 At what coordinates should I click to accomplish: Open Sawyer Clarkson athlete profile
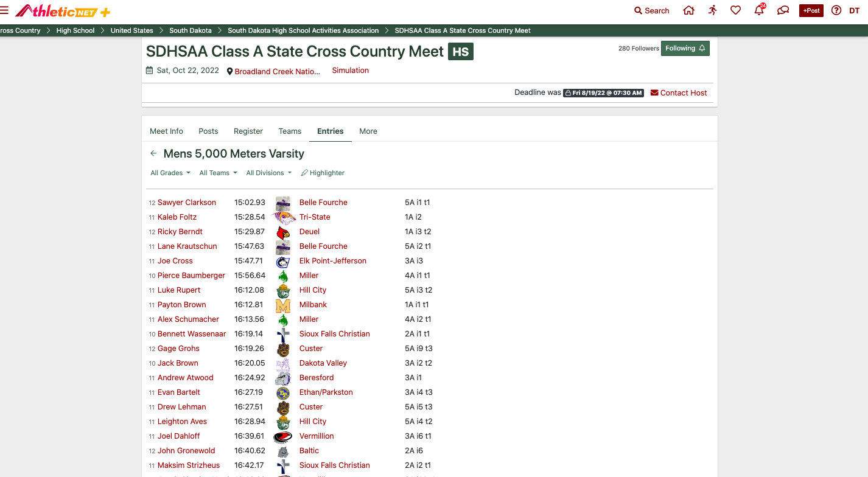pyautogui.click(x=187, y=203)
